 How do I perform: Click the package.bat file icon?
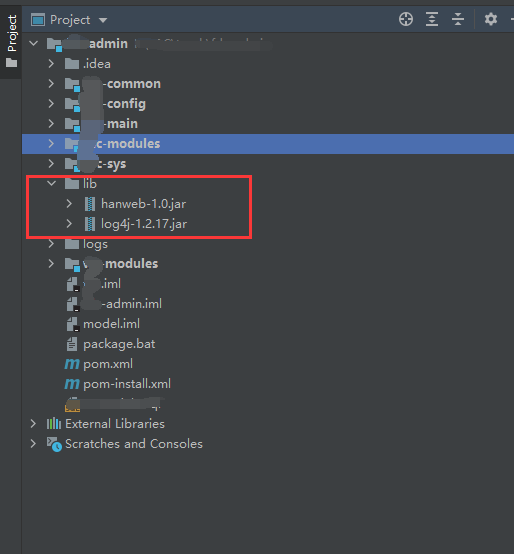point(72,344)
